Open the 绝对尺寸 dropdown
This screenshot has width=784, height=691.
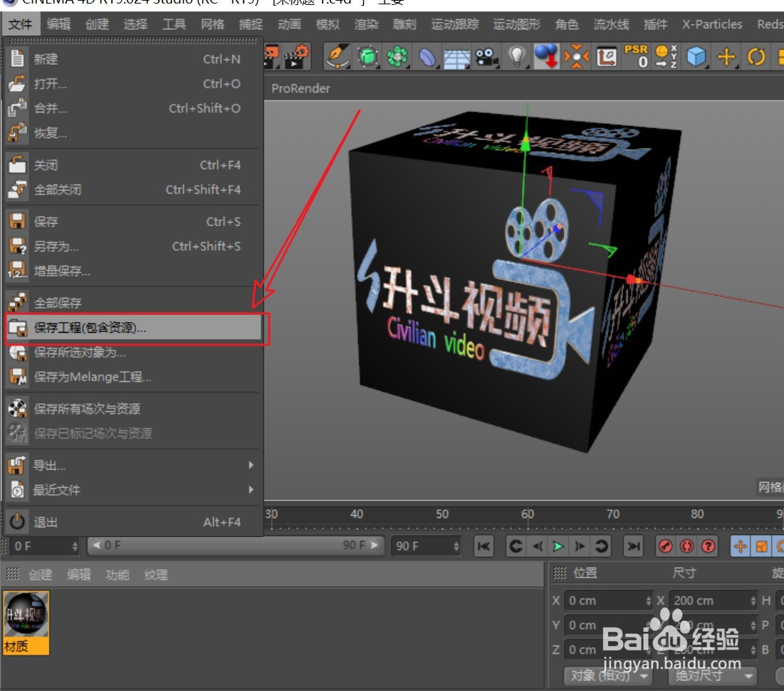click(x=713, y=676)
